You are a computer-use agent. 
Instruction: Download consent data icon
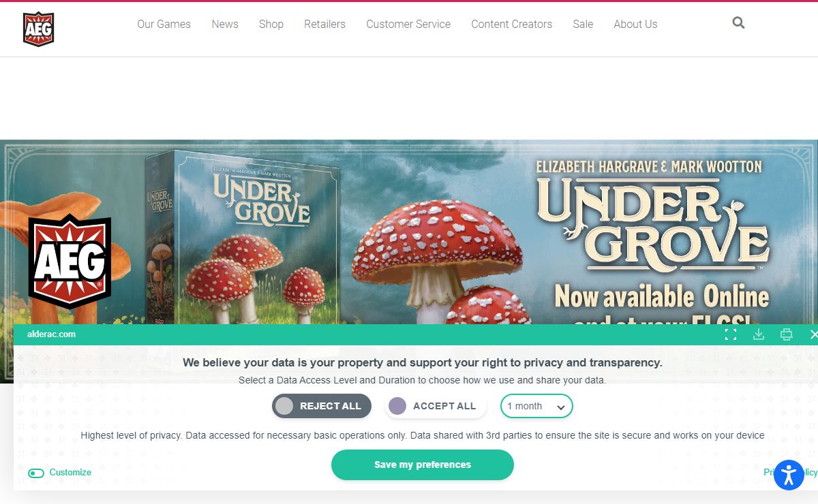coord(759,334)
